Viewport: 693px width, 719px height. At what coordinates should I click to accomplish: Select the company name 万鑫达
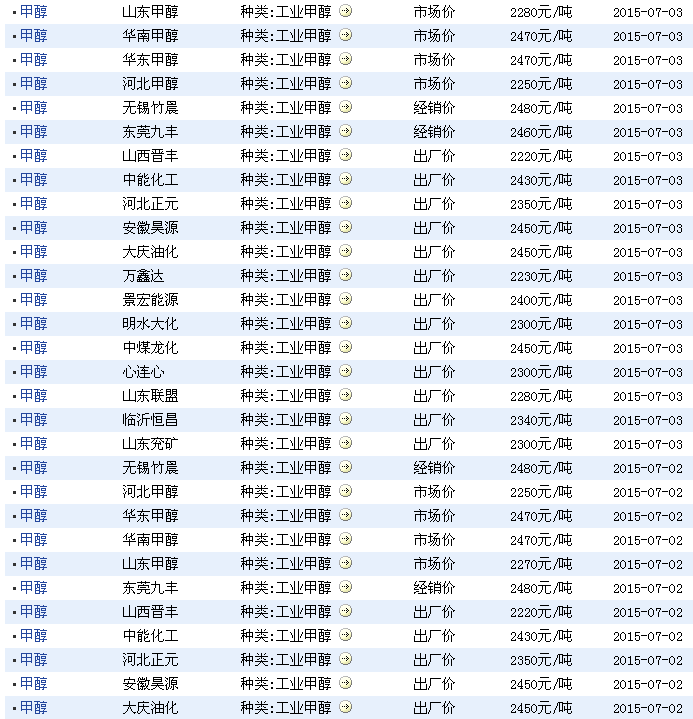143,276
